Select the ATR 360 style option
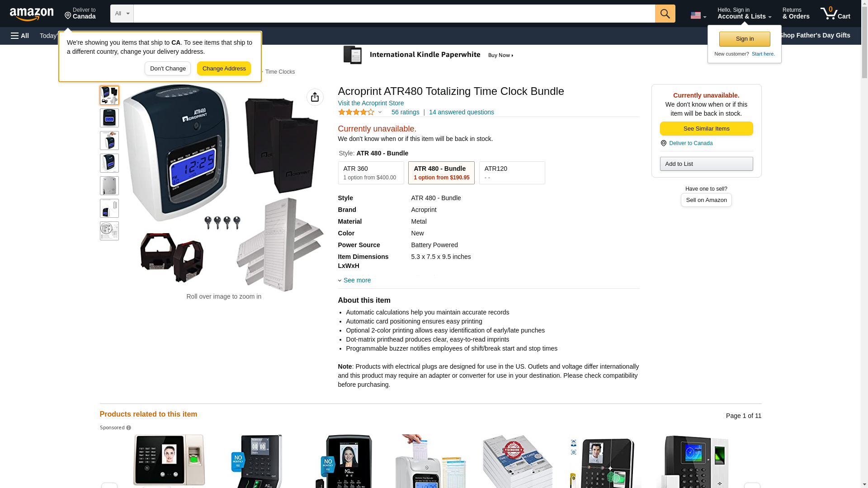The height and width of the screenshot is (488, 868). [371, 173]
